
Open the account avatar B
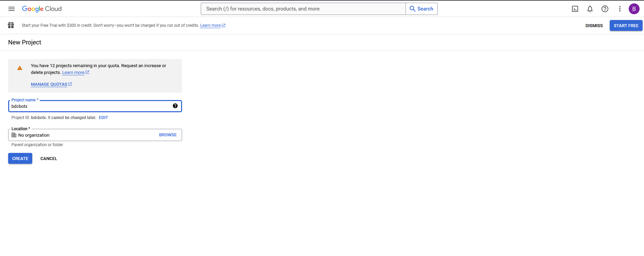coord(634,9)
